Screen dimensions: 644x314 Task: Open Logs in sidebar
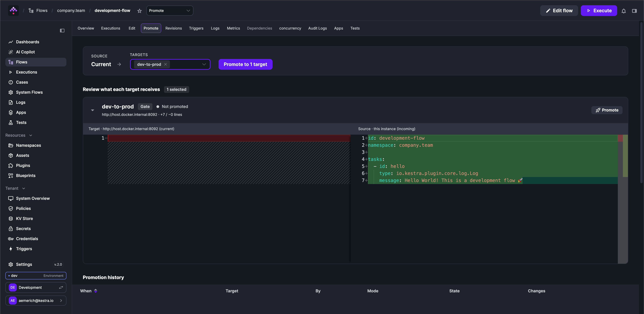(x=36, y=102)
